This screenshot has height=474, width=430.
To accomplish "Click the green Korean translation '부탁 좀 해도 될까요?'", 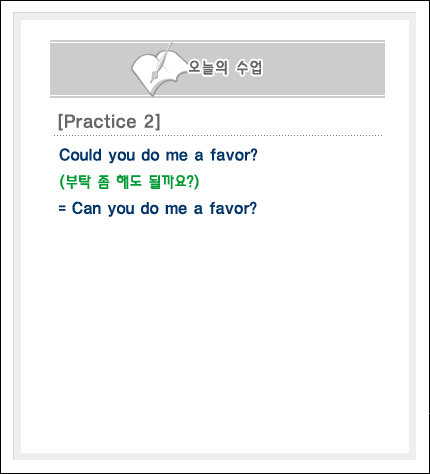I will click(129, 182).
